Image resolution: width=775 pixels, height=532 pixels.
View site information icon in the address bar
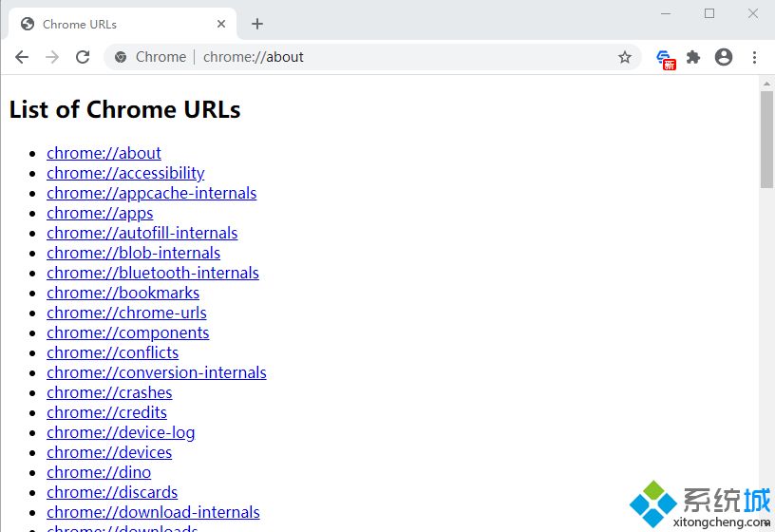click(120, 57)
